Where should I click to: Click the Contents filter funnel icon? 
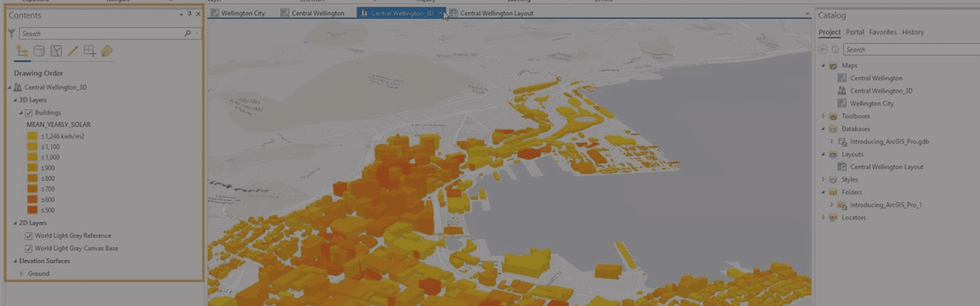click(11, 34)
